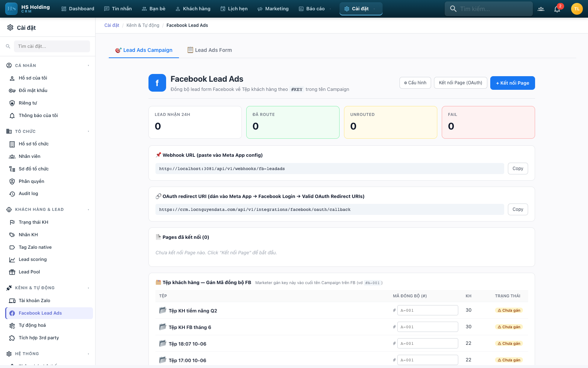The height and width of the screenshot is (368, 588).
Task: Open Sơ đồ tổ chức page
Action: 49,169
